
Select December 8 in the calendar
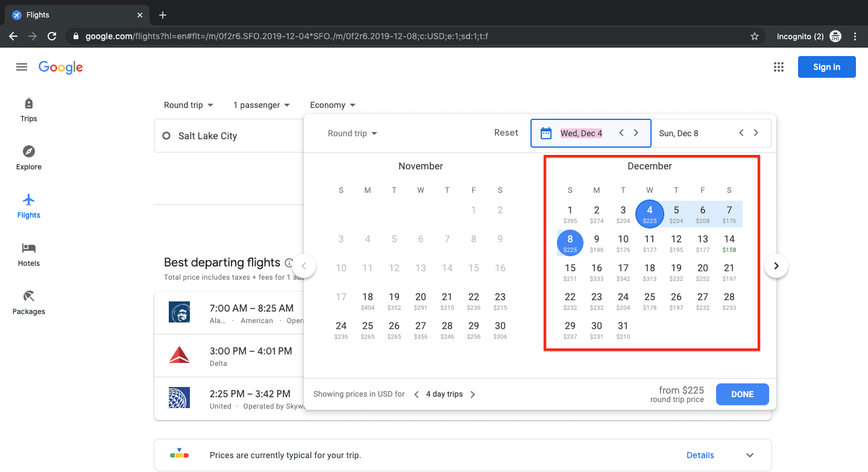570,242
